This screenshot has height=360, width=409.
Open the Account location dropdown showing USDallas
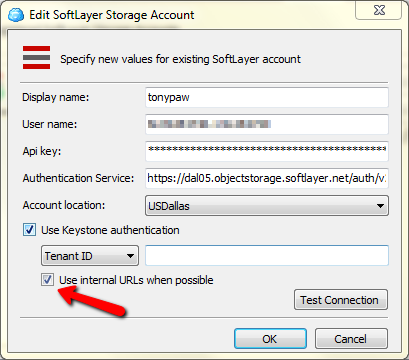pyautogui.click(x=267, y=206)
